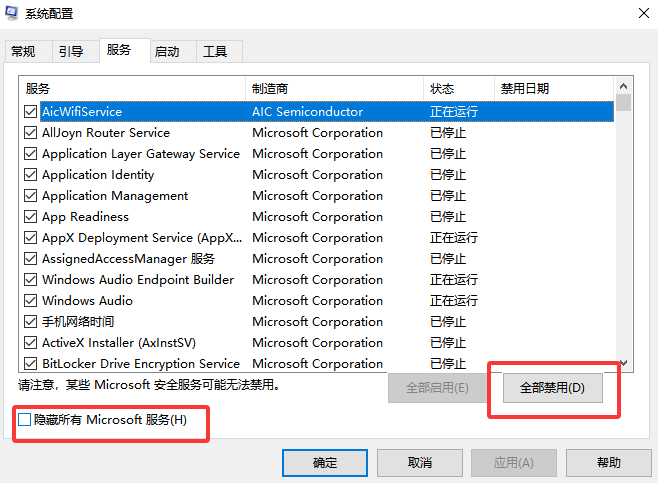Click the System Configuration window icon
Viewport: 658px width, 483px height.
[x=11, y=13]
